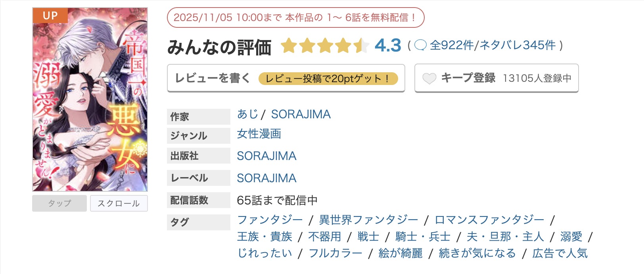Screen dimensions: 644x274
Task: Select the half-filled fifth star
Action: tap(362, 46)
